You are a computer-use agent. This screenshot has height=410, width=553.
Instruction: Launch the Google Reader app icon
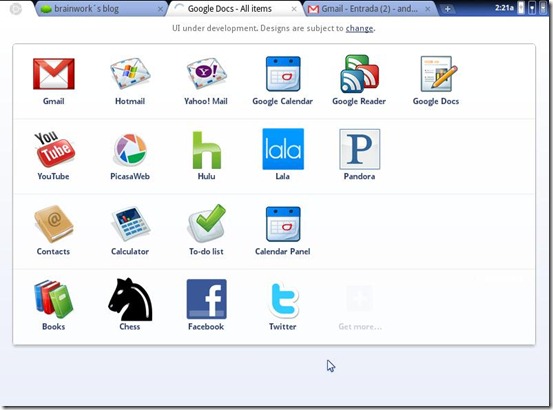(359, 74)
